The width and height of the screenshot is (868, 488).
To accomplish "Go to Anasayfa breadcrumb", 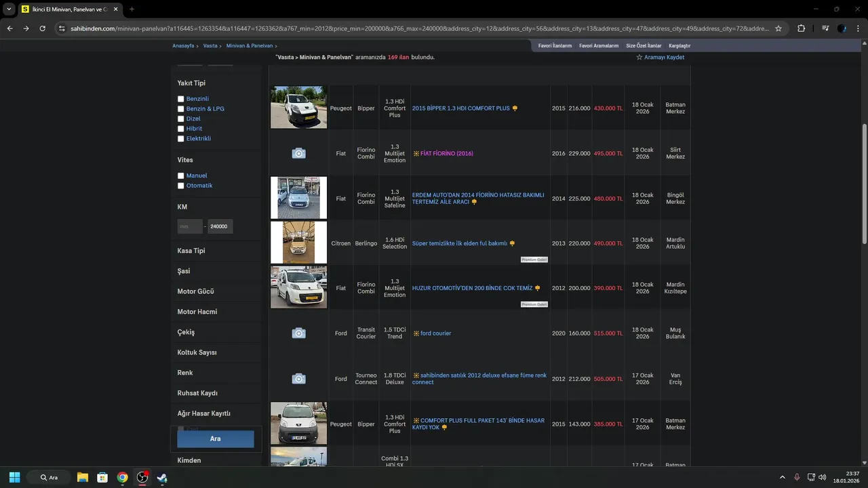I will click(x=183, y=45).
